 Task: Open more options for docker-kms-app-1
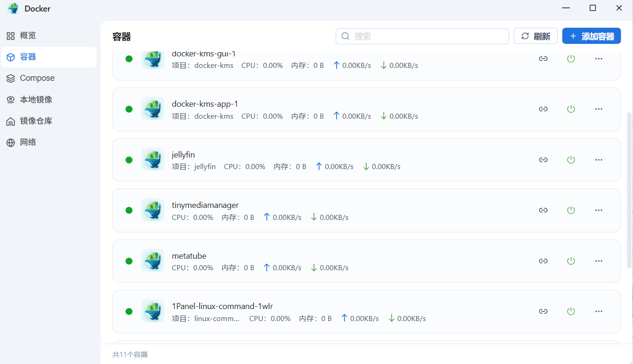coord(599,109)
